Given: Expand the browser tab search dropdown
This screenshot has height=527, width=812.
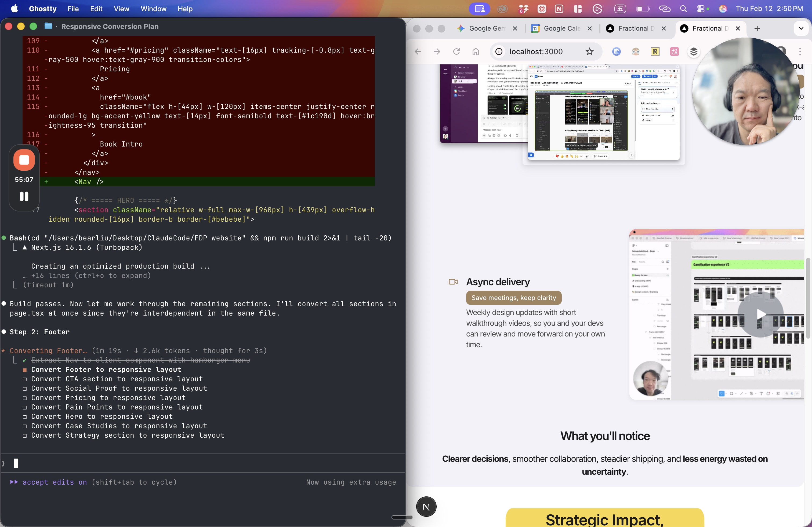Looking at the screenshot, I should coord(801,28).
